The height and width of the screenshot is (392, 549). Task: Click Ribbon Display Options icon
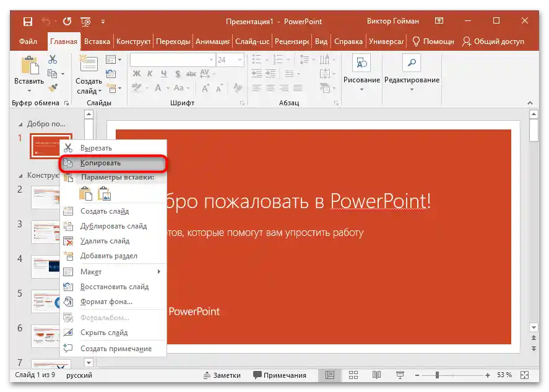tap(439, 20)
